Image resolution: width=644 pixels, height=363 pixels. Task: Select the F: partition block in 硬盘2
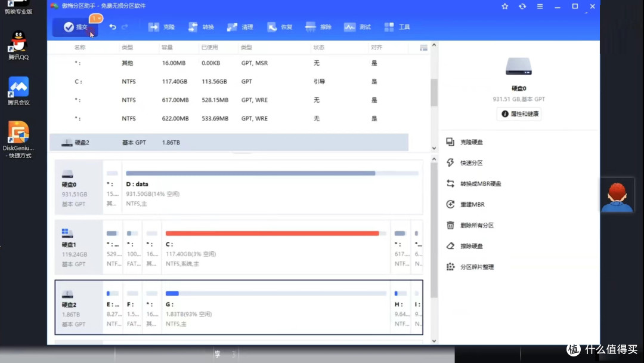click(132, 307)
